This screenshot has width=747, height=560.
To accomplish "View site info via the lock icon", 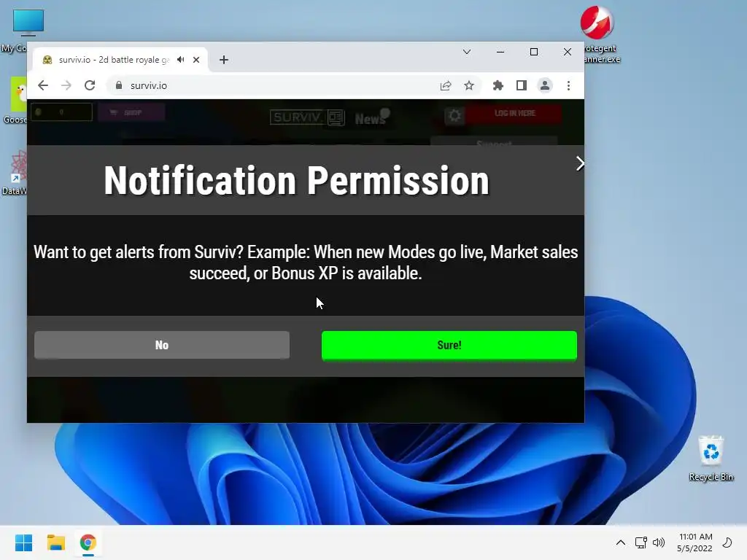I will (x=119, y=85).
